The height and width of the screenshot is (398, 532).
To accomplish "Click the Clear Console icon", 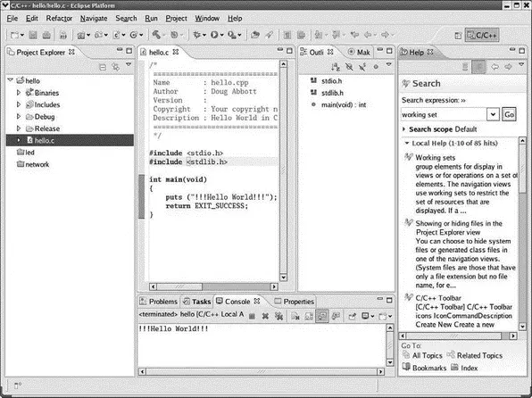I will (295, 316).
